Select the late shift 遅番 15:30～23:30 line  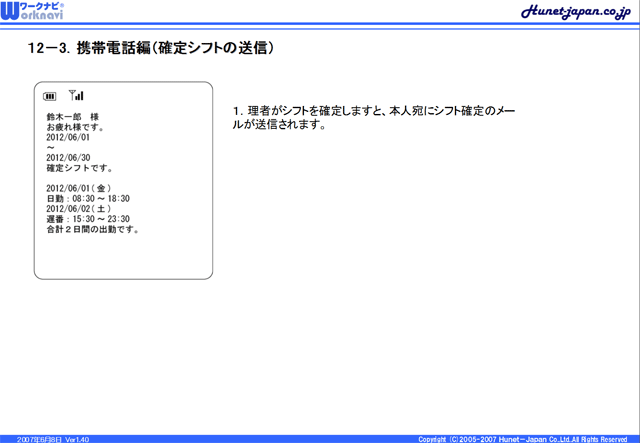pyautogui.click(x=88, y=219)
